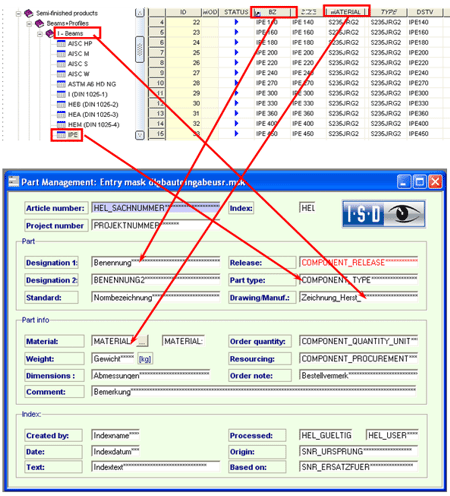Click the HEM (DIN 1025-4) table icon
The image size is (450, 496).
pos(61,125)
